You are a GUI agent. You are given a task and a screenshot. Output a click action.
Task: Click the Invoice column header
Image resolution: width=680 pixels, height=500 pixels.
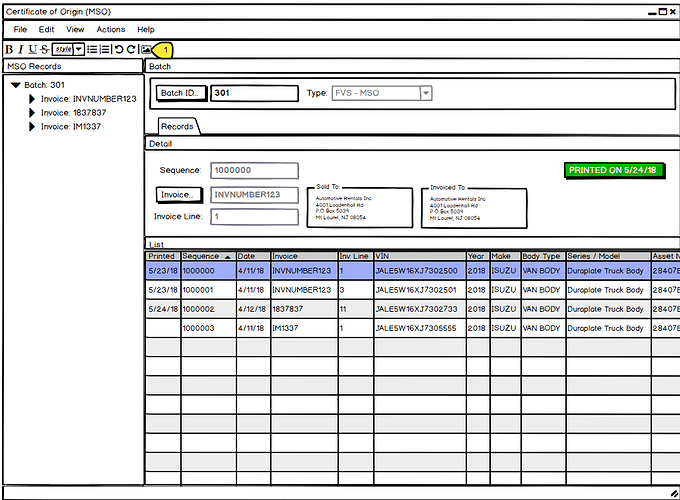tap(304, 256)
